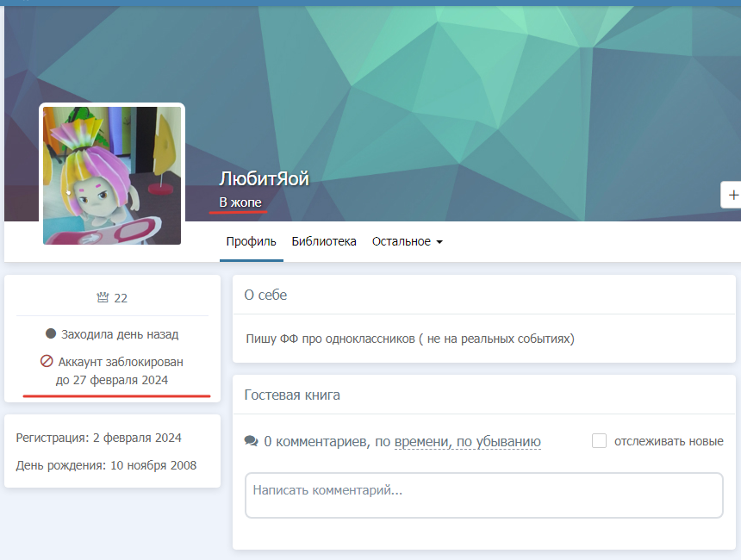The height and width of the screenshot is (560, 741).
Task: Click the grey last-seen status dot
Action: [x=51, y=334]
